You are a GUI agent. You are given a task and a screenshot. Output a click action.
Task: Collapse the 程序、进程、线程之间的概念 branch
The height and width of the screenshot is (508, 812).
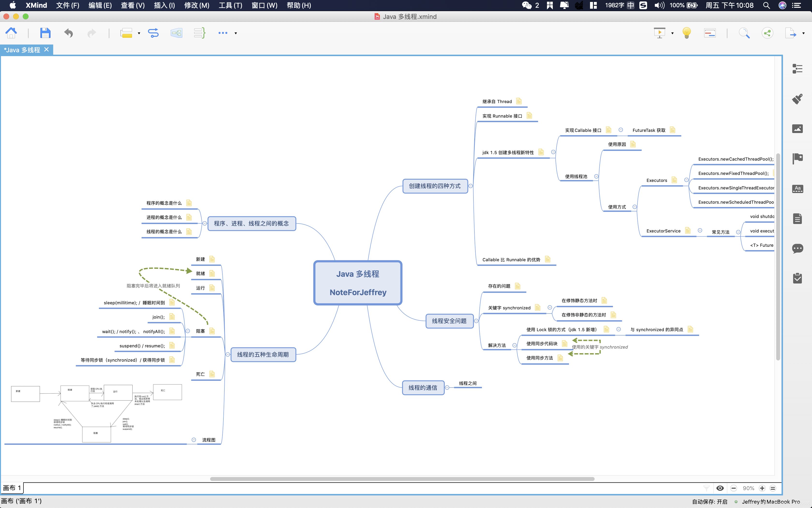(205, 224)
